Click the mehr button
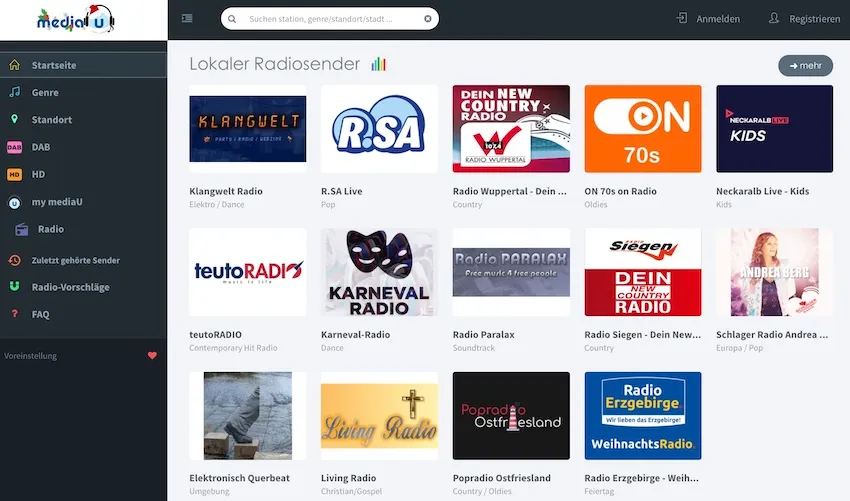This screenshot has height=501, width=850. (805, 66)
